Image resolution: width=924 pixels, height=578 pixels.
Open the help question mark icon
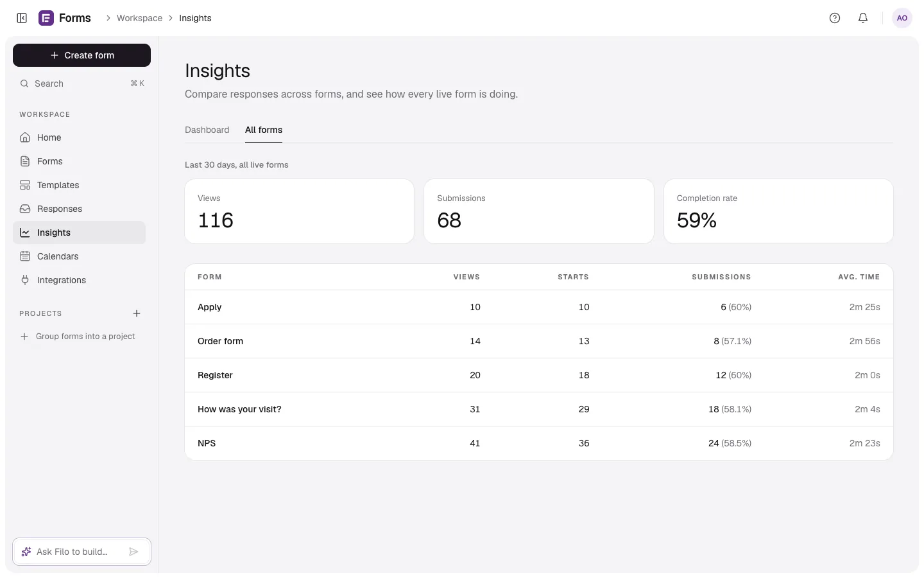tap(835, 18)
